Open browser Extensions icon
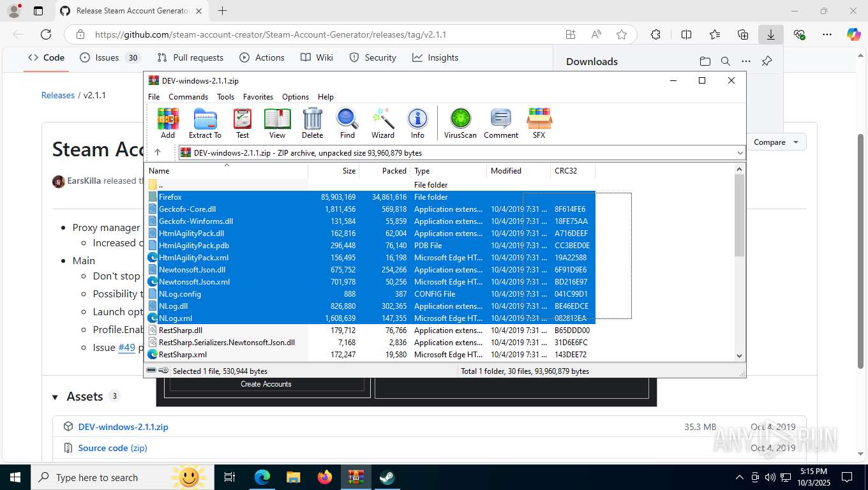Image resolution: width=868 pixels, height=490 pixels. click(x=655, y=34)
